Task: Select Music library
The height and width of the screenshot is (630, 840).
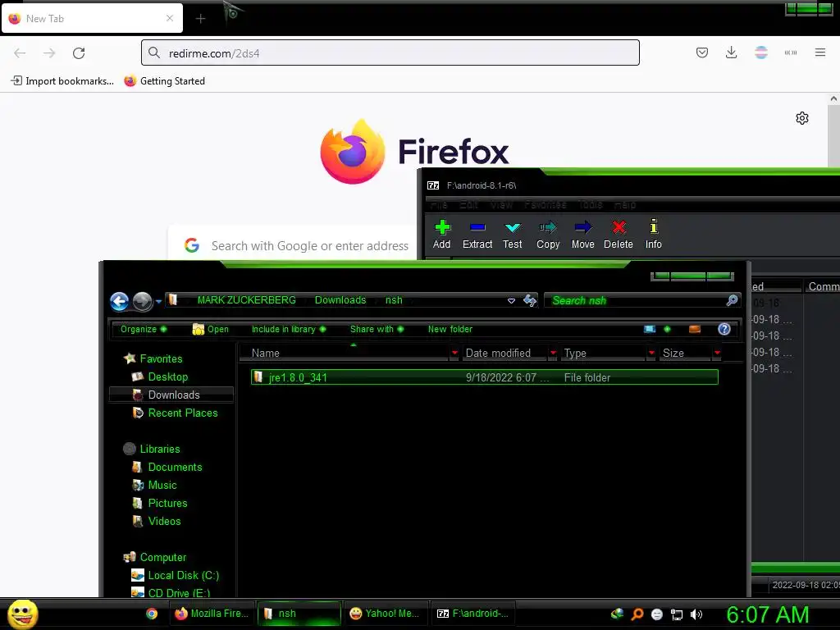Action: pos(162,485)
